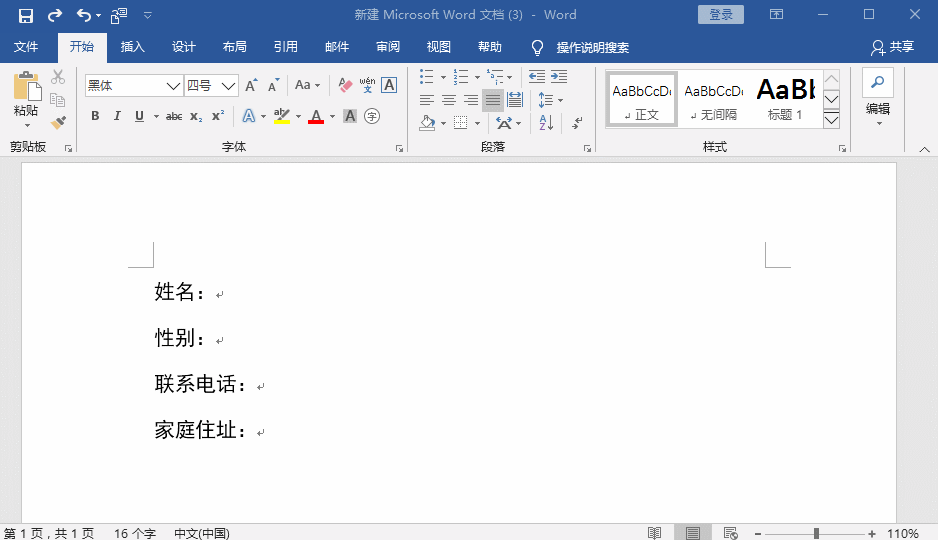Toggle Show/Hide paragraph marks icon
This screenshot has width=938, height=540.
tap(578, 123)
